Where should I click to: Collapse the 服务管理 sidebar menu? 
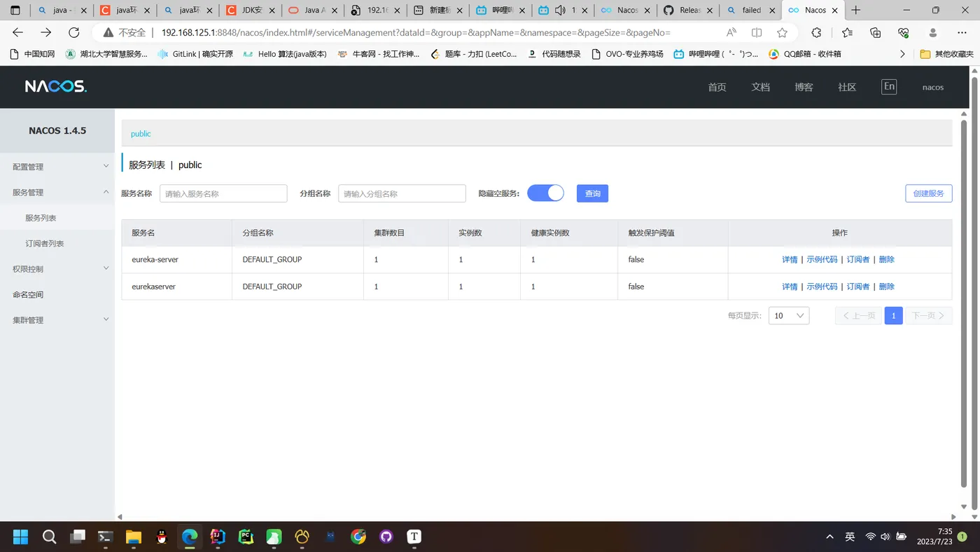point(57,192)
